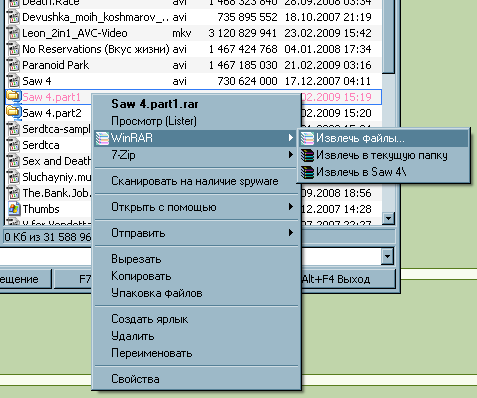Viewport: 477px width, 398px height.
Task: Click the file list scrollbar down arrow
Action: click(388, 219)
